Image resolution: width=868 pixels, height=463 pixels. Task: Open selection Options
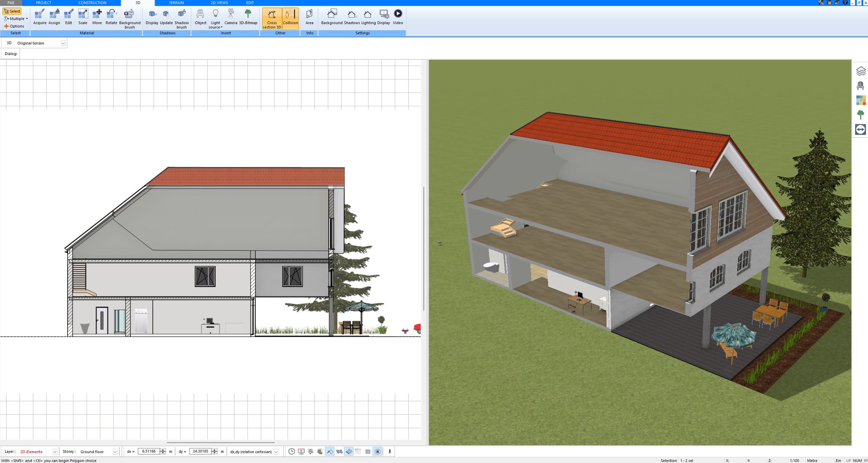click(14, 26)
